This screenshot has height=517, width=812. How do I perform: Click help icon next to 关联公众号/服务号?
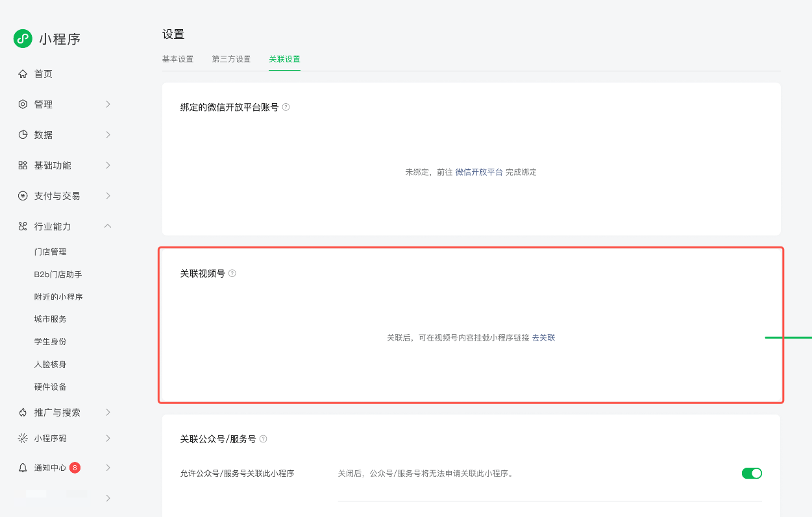click(263, 439)
